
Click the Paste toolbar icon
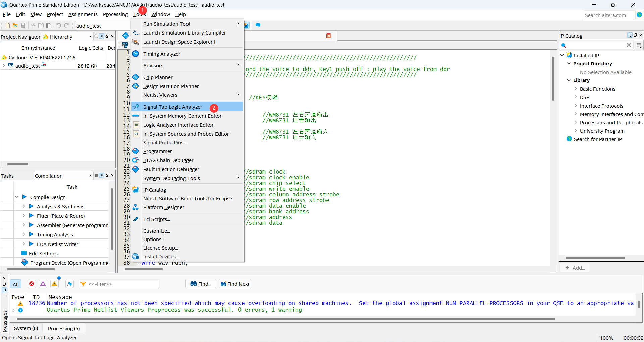click(49, 25)
